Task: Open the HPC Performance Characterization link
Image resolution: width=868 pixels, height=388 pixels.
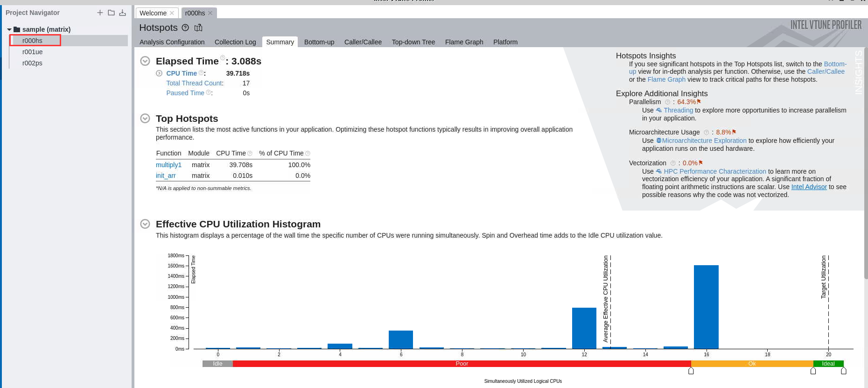Action: [715, 171]
